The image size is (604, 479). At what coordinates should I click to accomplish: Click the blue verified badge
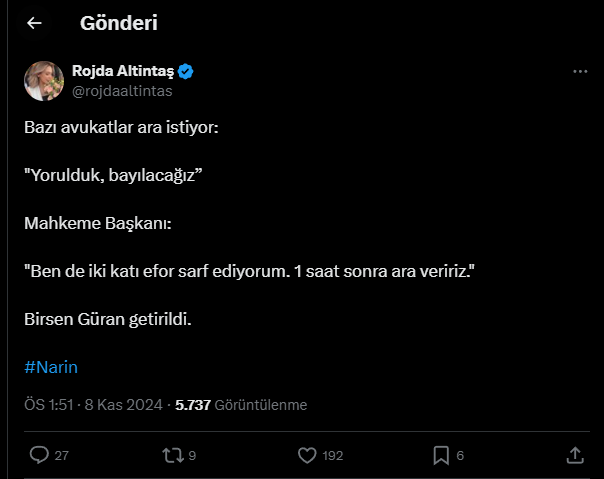pos(186,71)
